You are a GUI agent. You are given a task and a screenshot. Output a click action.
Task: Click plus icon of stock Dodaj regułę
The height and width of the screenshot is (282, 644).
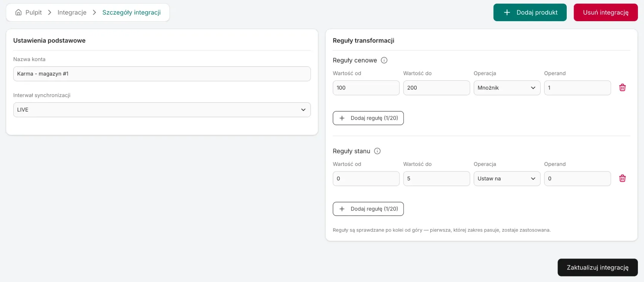pyautogui.click(x=342, y=209)
